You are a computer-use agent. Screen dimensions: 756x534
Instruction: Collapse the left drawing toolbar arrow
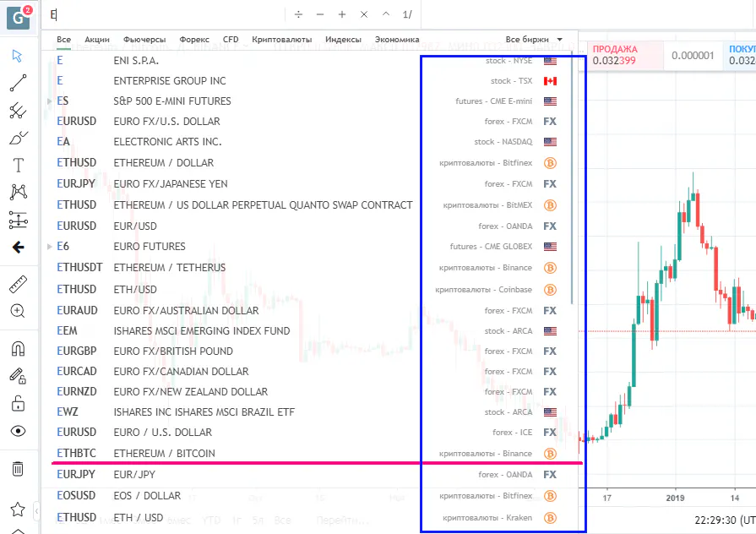tap(36, 511)
